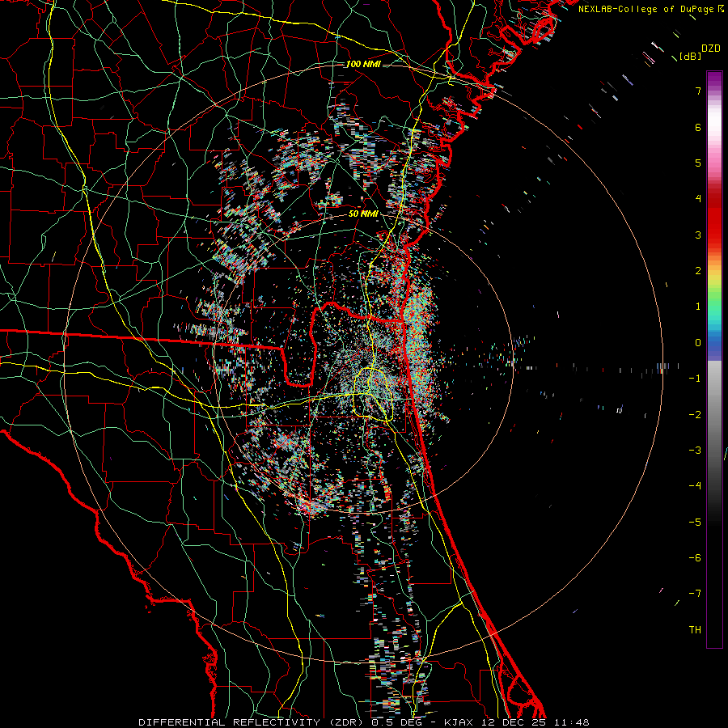Click the color scale value -6
This screenshot has width=728, height=728.
click(695, 558)
